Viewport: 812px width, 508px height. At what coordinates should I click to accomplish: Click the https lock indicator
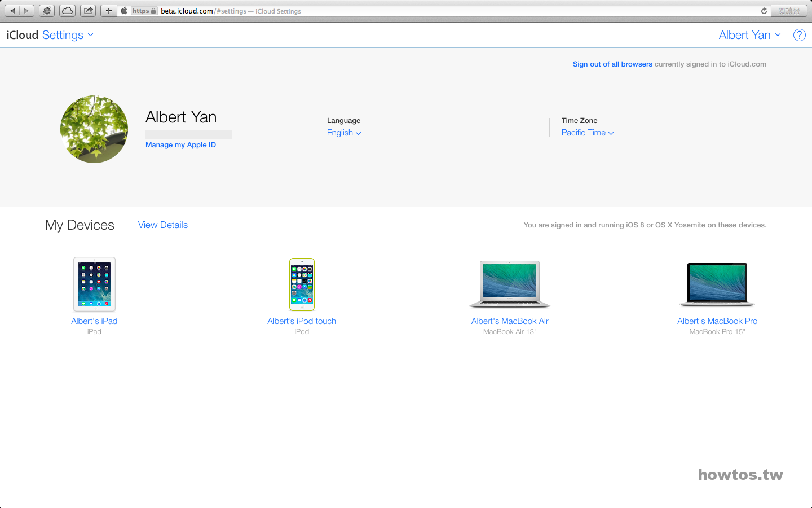pyautogui.click(x=144, y=11)
